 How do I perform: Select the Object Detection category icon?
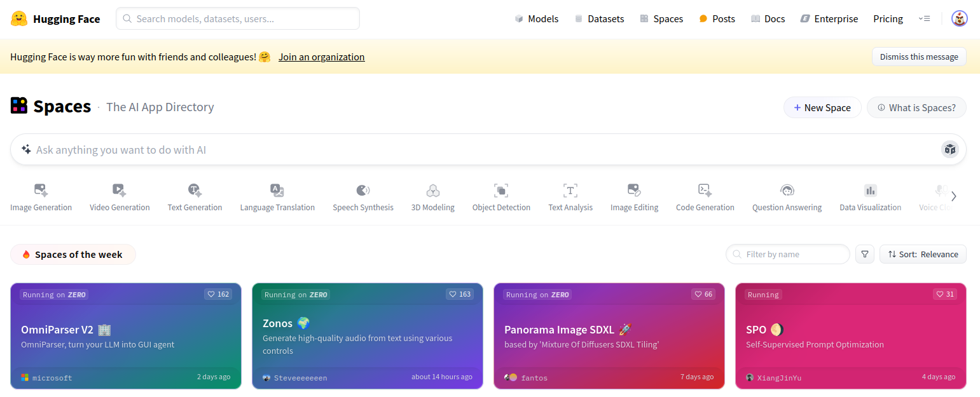point(501,190)
